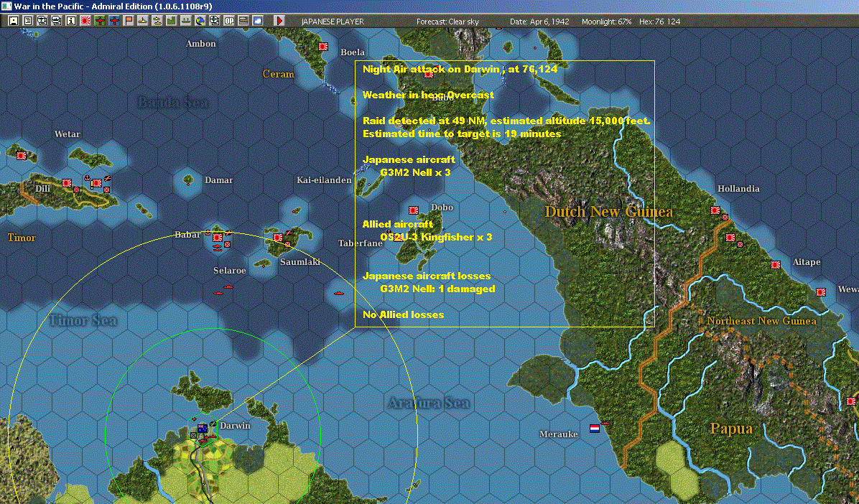Open the weather cloud toolbar icon
The image size is (859, 504).
coord(257,21)
